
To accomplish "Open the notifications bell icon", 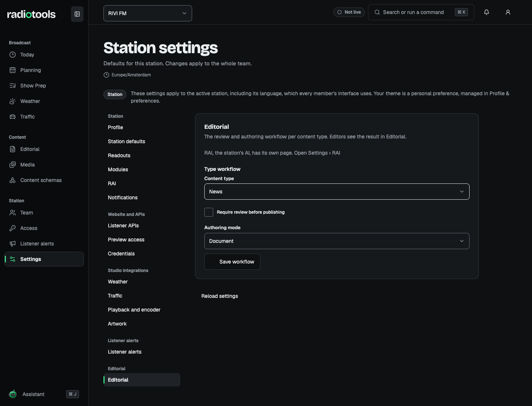I will coord(487,12).
